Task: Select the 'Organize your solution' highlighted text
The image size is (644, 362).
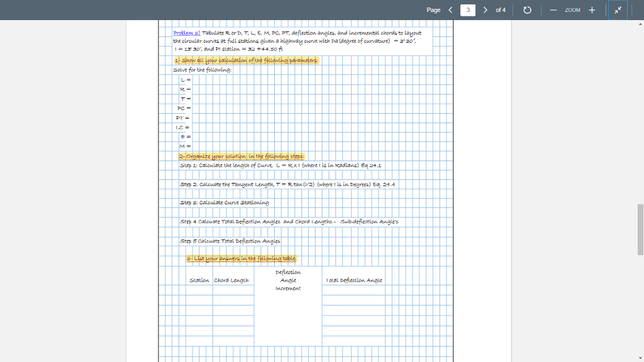Action: tap(242, 155)
